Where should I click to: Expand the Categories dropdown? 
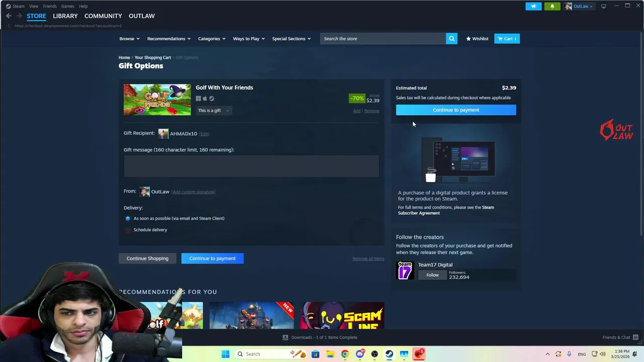point(211,39)
